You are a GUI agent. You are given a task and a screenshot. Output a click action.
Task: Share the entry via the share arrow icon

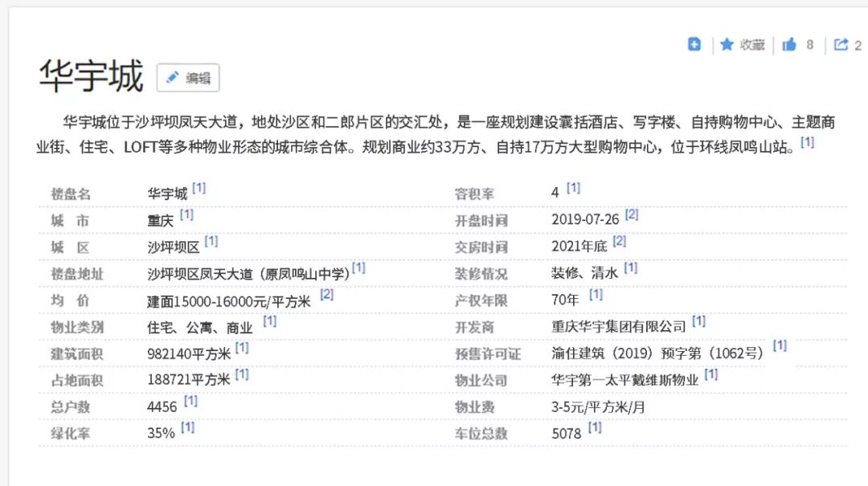pos(839,44)
